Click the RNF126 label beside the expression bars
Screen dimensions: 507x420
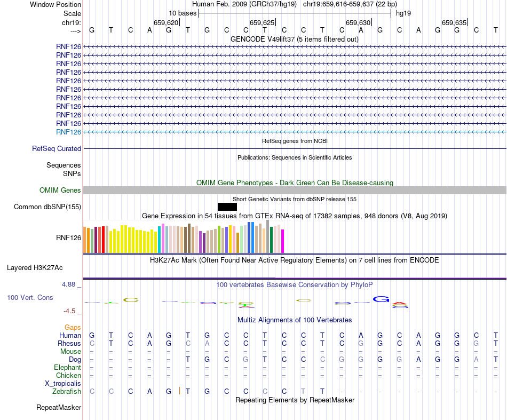(68, 237)
